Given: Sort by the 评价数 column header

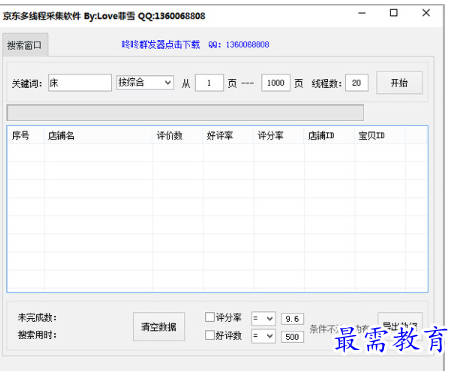Looking at the screenshot, I should pyautogui.click(x=178, y=135).
